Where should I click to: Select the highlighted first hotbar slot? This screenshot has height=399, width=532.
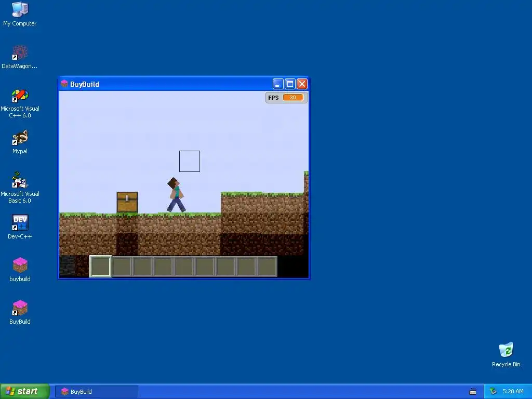[100, 267]
